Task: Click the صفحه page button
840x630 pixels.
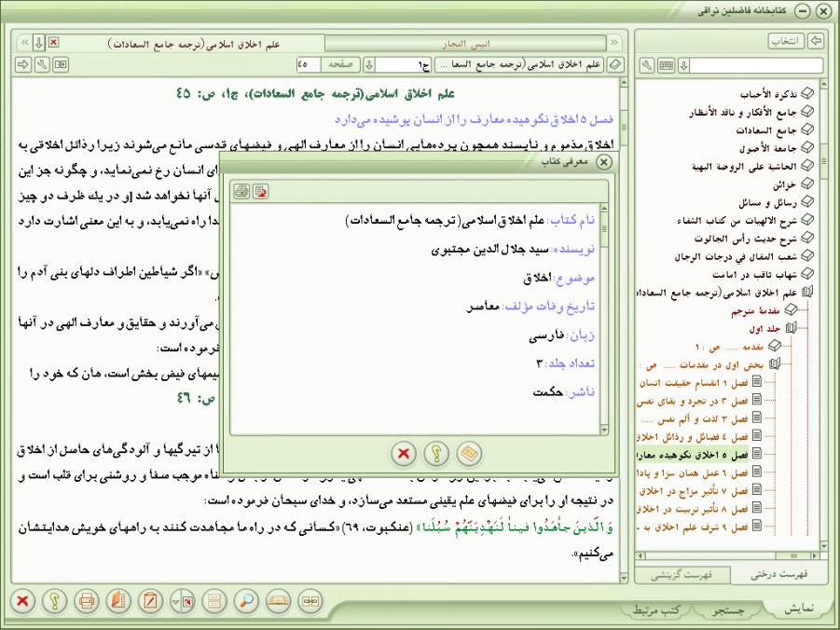Action: [340, 65]
